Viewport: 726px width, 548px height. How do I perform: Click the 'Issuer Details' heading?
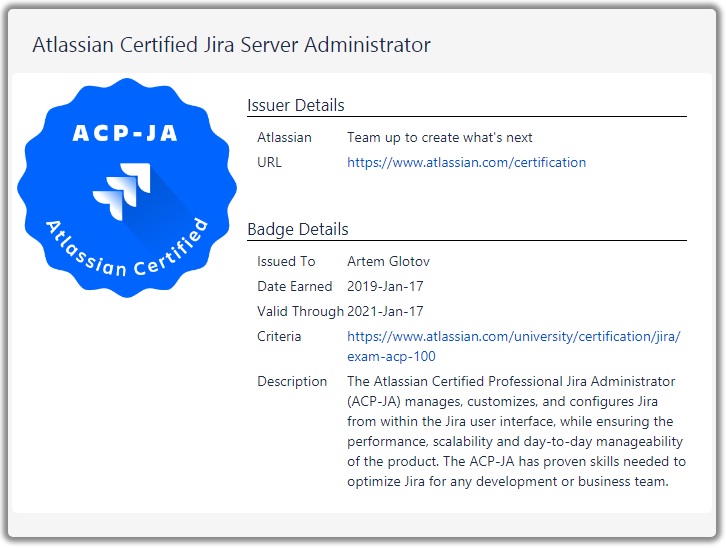point(295,105)
